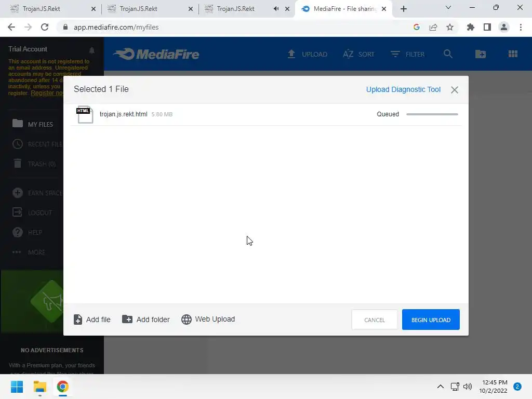The width and height of the screenshot is (532, 399).
Task: Close the upload dialog with X
Action: (x=454, y=90)
